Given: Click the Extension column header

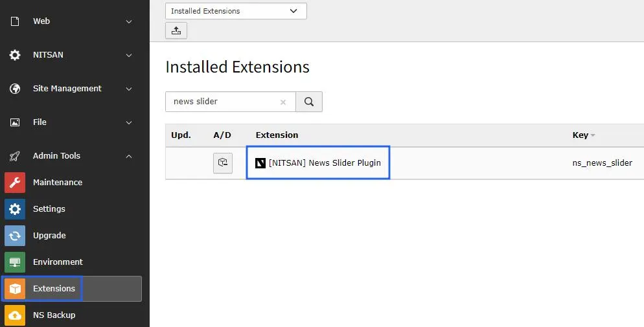Looking at the screenshot, I should (x=277, y=135).
